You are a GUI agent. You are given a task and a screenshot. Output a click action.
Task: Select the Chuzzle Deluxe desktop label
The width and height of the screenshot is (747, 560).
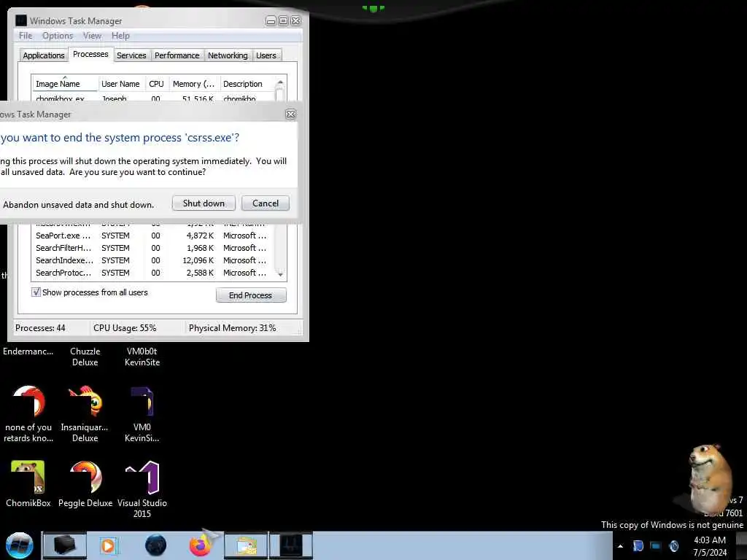(x=85, y=357)
